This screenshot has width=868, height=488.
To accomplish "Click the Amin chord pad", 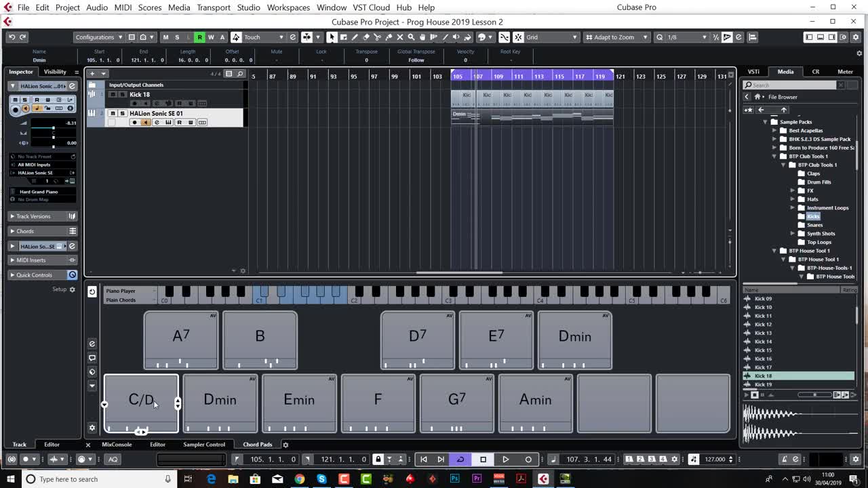I will [536, 403].
